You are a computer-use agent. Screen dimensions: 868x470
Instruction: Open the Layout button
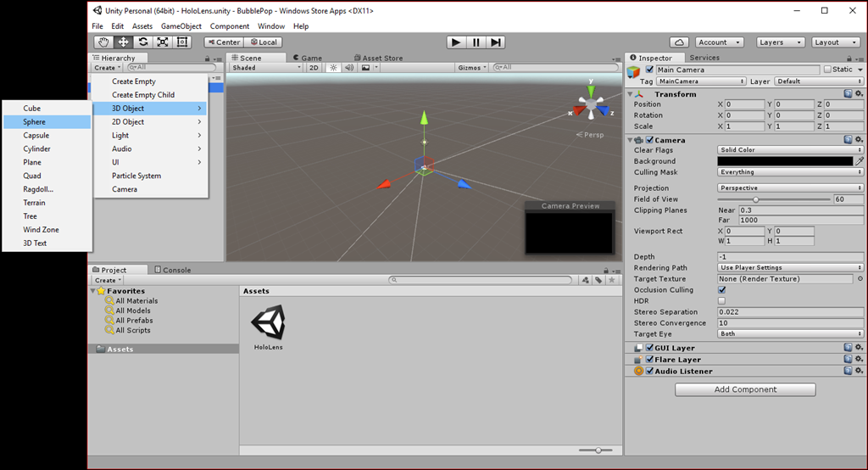click(836, 42)
